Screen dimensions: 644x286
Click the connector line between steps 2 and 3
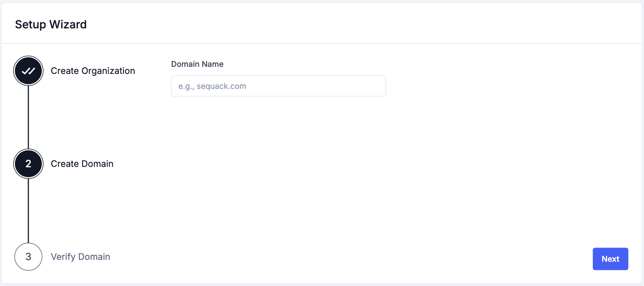[x=28, y=211]
